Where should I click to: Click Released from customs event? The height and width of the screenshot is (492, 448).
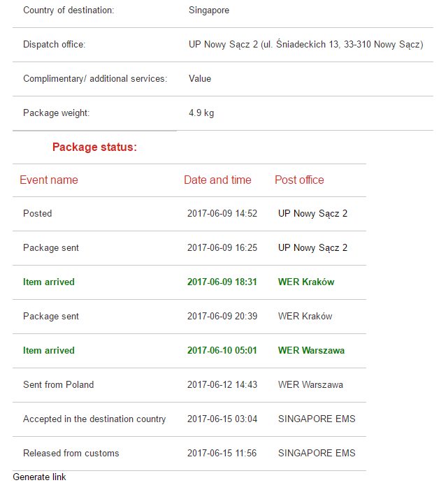pyautogui.click(x=71, y=453)
